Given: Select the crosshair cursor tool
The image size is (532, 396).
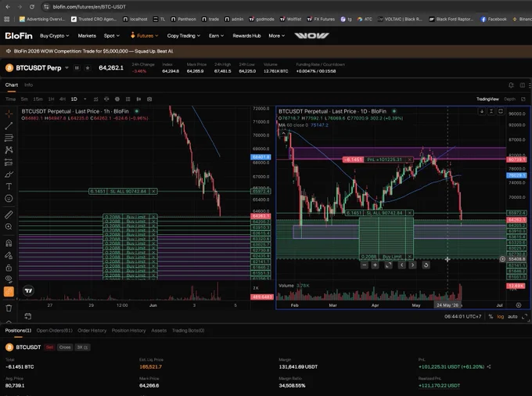Looking at the screenshot, I should pos(9,113).
